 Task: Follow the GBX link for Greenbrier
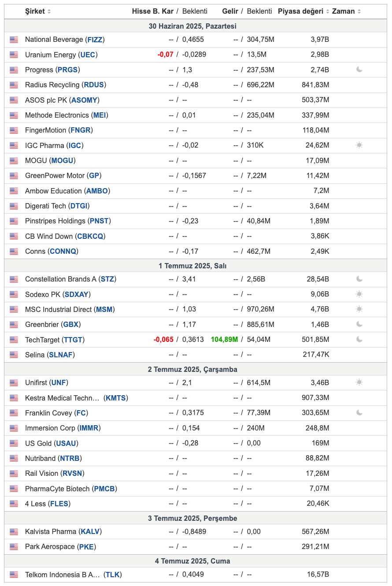coord(71,324)
